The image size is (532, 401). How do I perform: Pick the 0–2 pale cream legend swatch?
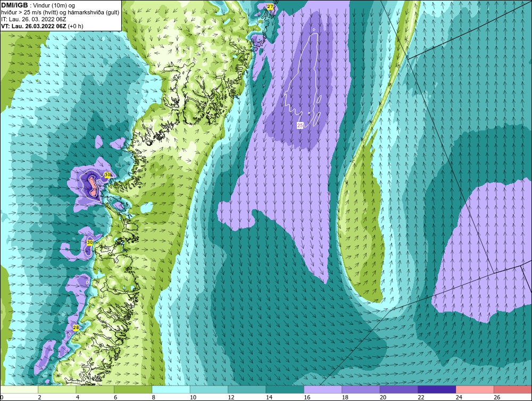[19, 389]
